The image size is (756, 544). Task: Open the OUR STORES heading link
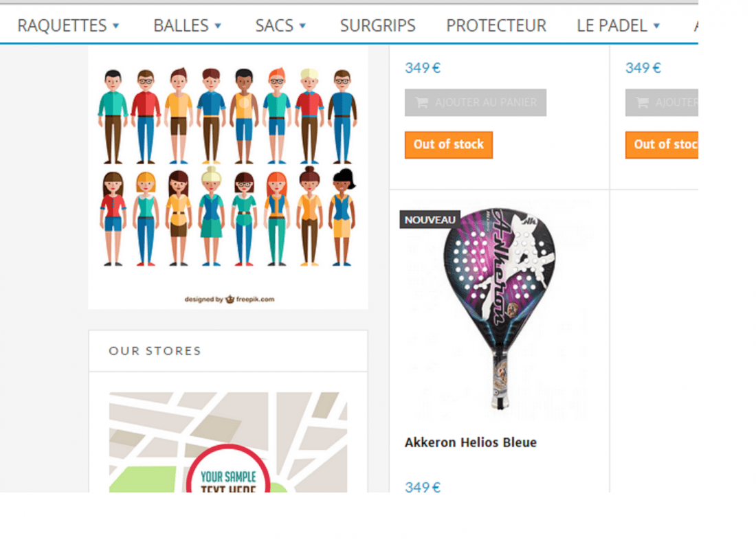155,351
